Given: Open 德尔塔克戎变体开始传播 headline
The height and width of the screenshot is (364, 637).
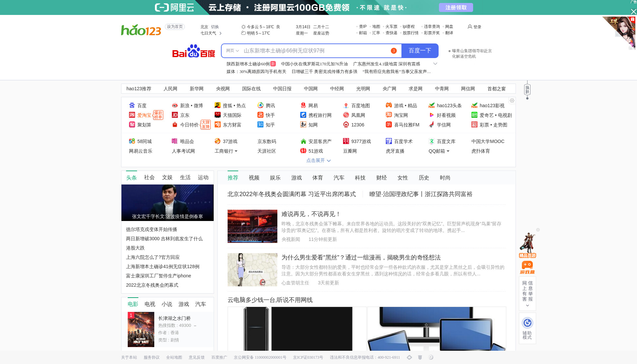Looking at the screenshot, I should [151, 230].
